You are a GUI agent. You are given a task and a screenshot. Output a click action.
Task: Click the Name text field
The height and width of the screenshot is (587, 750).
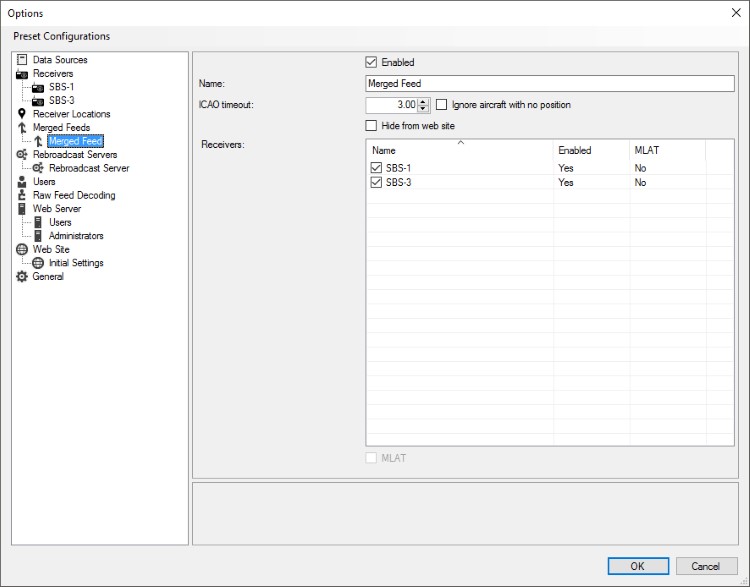pyautogui.click(x=549, y=84)
